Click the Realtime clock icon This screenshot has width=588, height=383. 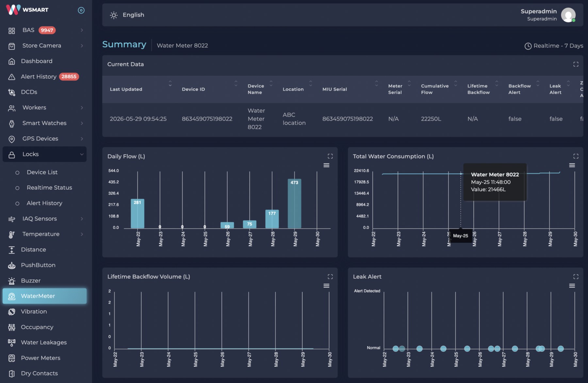[528, 46]
